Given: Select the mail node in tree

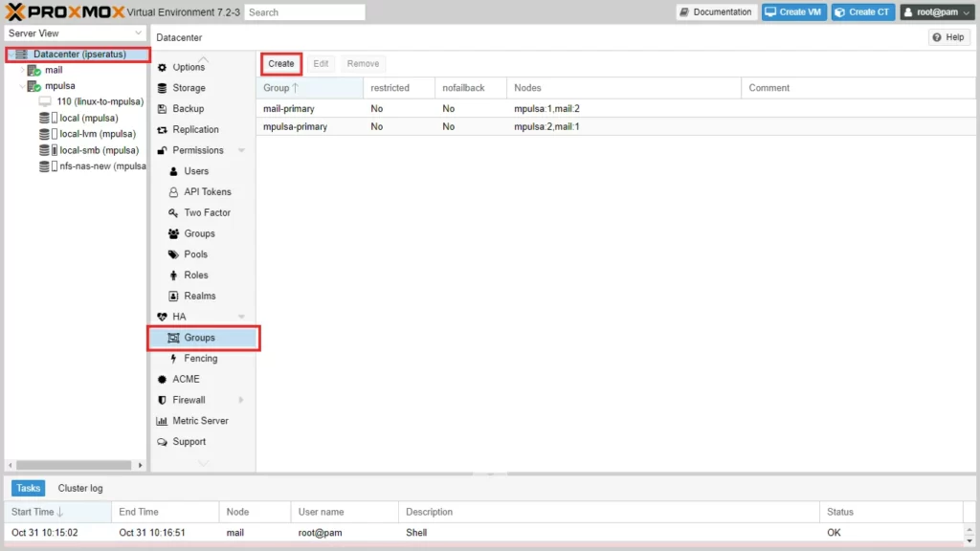Looking at the screenshot, I should pyautogui.click(x=54, y=71).
